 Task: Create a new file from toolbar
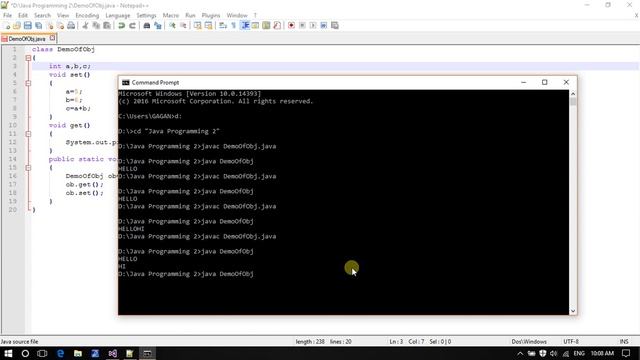coord(7,25)
